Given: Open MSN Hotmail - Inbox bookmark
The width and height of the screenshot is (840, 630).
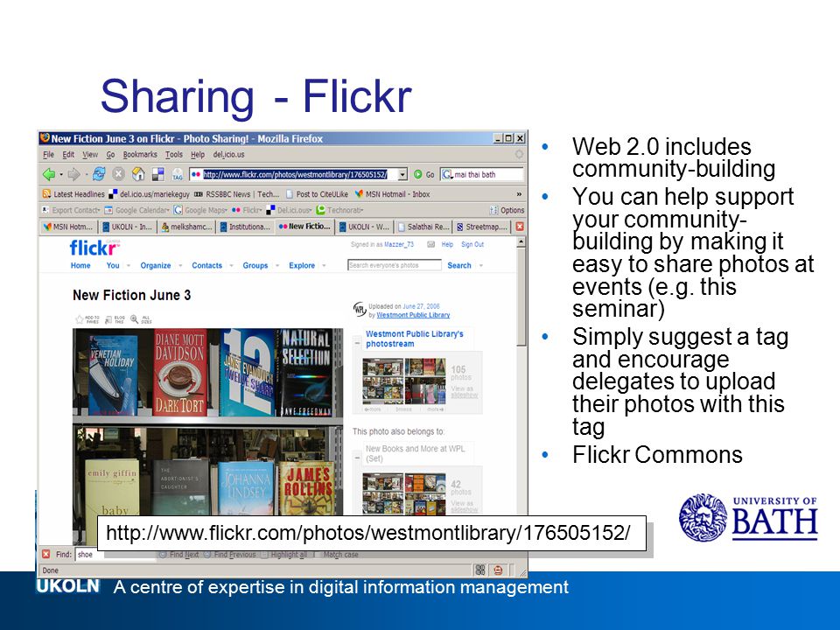Looking at the screenshot, I should [x=392, y=194].
